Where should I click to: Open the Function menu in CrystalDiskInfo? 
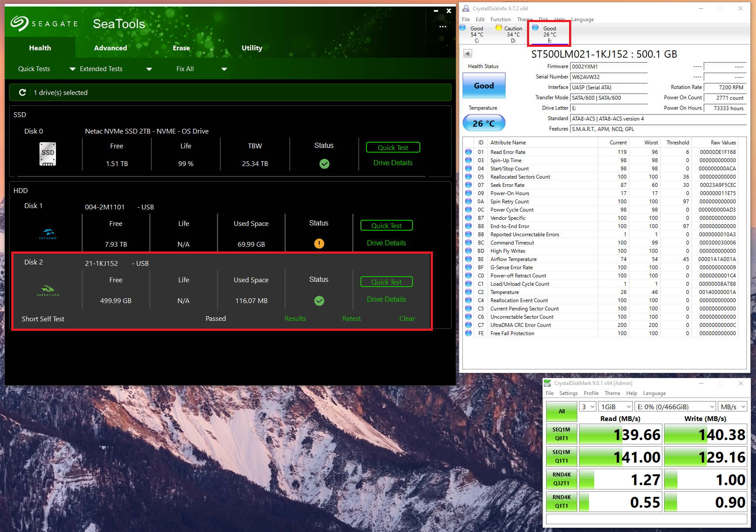click(x=501, y=20)
